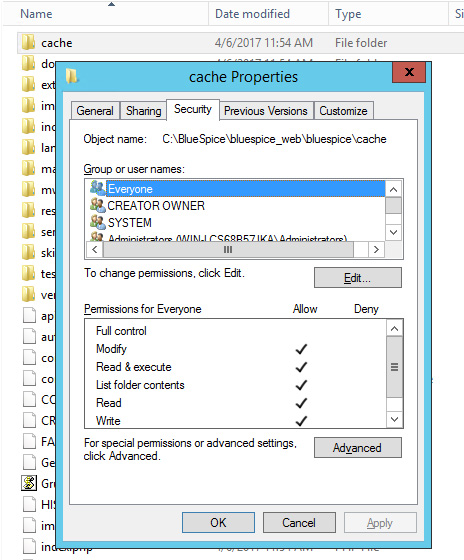464x560 pixels.
Task: Click the group list vertical scroll thumb
Action: click(393, 206)
